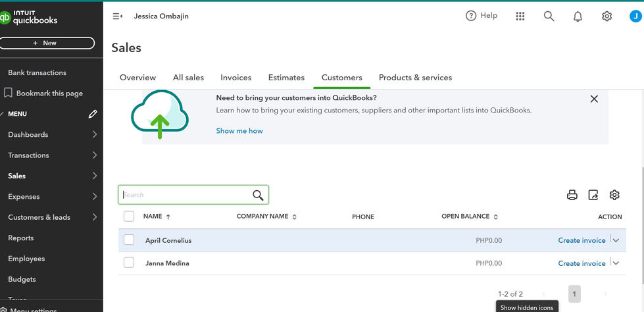The width and height of the screenshot is (644, 312).
Task: Collapse the sidebar with the hamburger icon
Action: coord(118,16)
